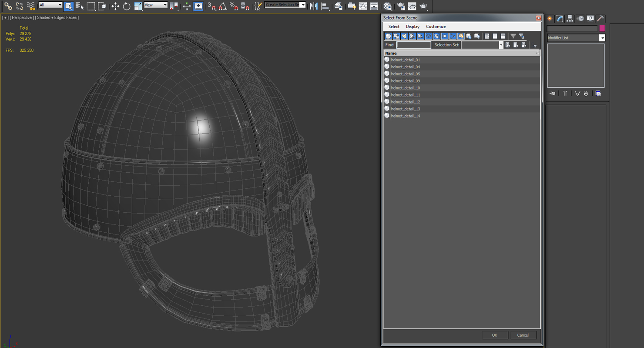Select helmet_detail_10 in the list

click(462, 87)
